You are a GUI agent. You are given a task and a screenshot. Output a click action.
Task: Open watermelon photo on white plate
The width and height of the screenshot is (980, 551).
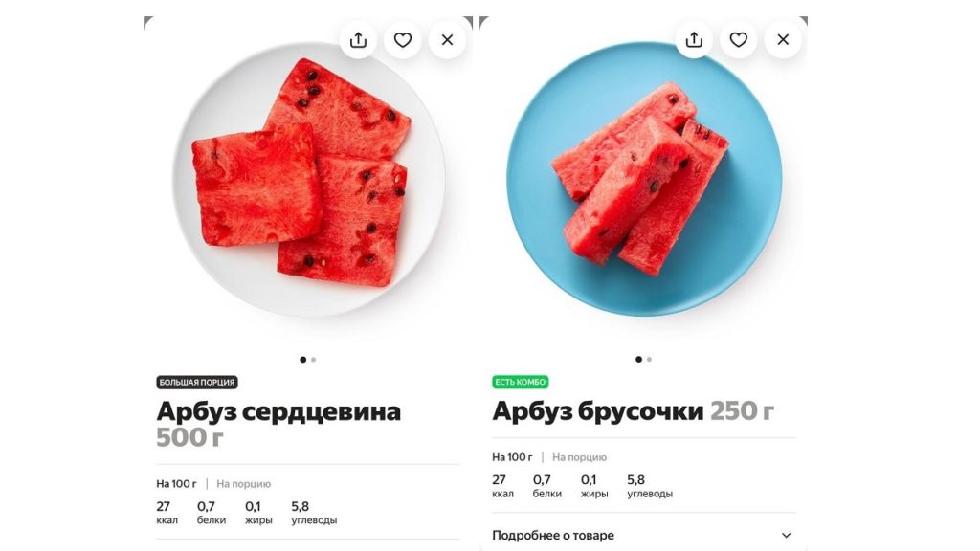(308, 180)
